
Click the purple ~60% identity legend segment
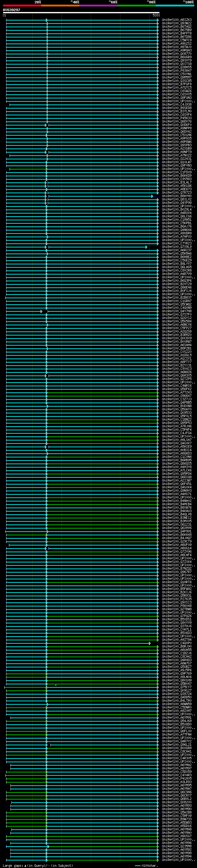pyautogui.click(x=99, y=6)
